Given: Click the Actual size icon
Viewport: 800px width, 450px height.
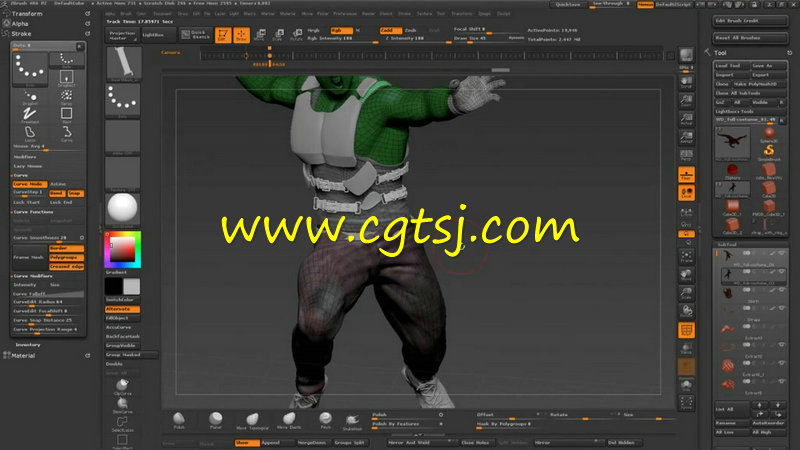Looking at the screenshot, I should tap(686, 120).
